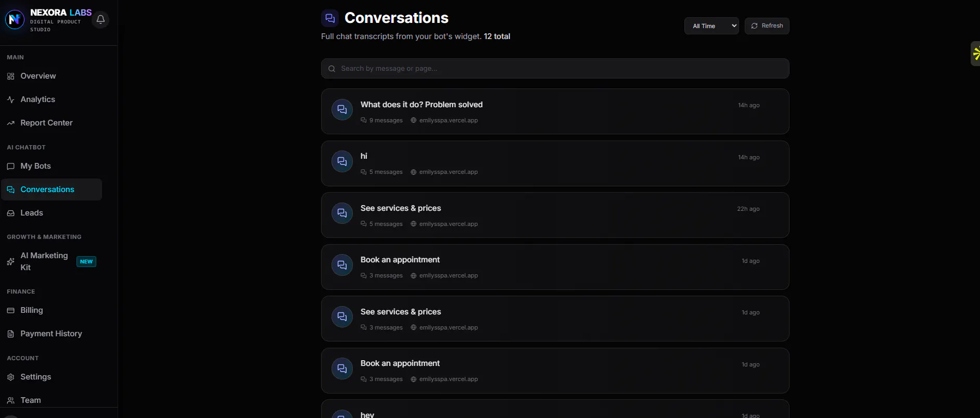Click globe icon in the 'hi' conversation row
The width and height of the screenshot is (980, 418).
tap(414, 172)
